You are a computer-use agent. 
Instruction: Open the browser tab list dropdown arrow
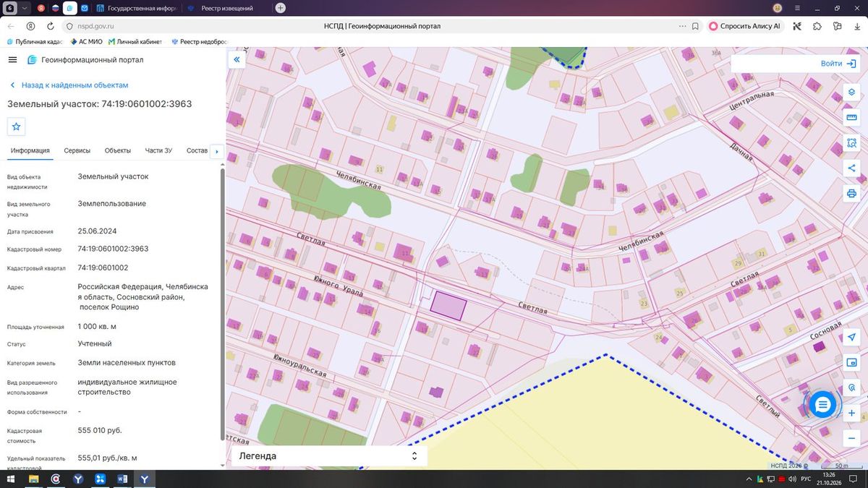click(25, 8)
